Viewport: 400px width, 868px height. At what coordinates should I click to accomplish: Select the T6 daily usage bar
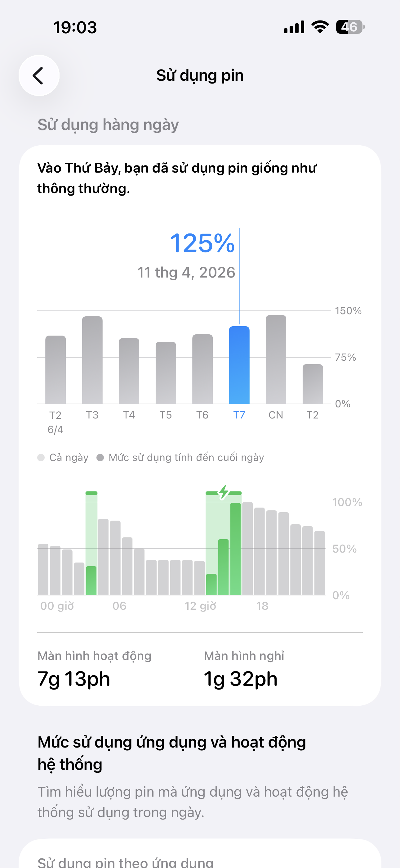pyautogui.click(x=202, y=369)
